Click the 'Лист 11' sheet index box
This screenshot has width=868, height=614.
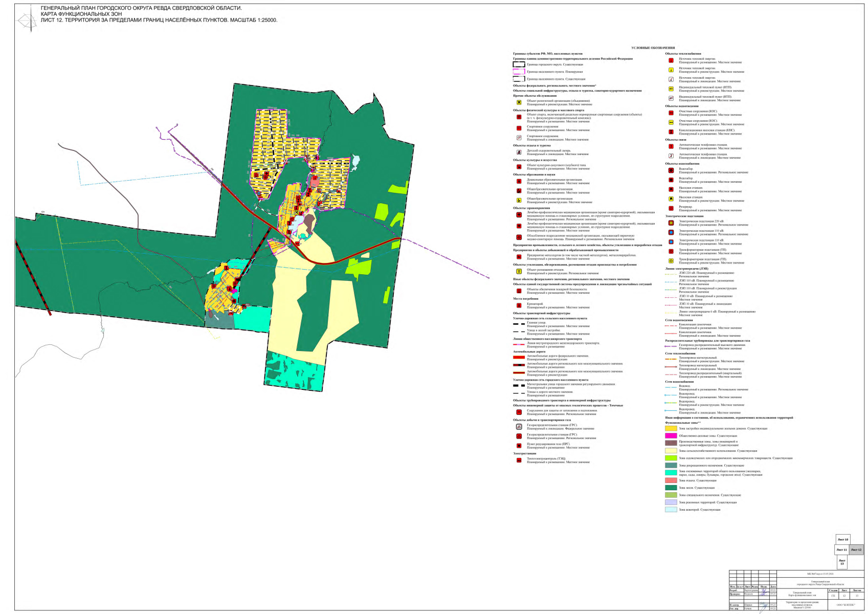coord(841,550)
